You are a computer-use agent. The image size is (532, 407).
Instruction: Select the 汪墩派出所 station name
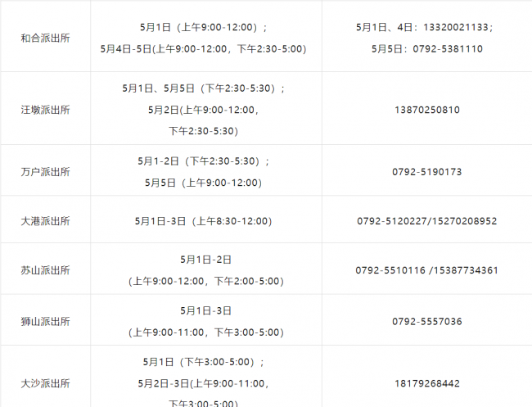coord(46,110)
